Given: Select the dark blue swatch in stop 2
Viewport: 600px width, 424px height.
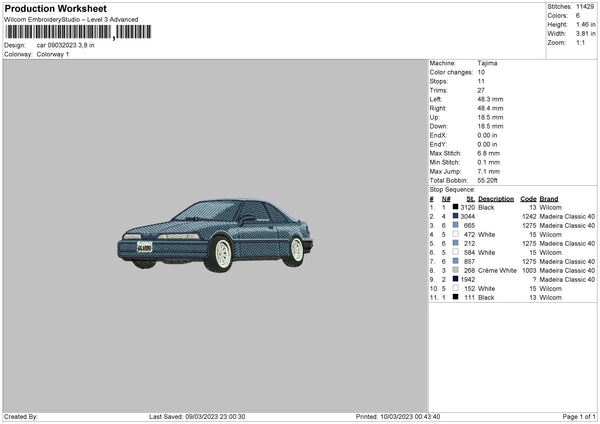Looking at the screenshot, I should tap(456, 216).
